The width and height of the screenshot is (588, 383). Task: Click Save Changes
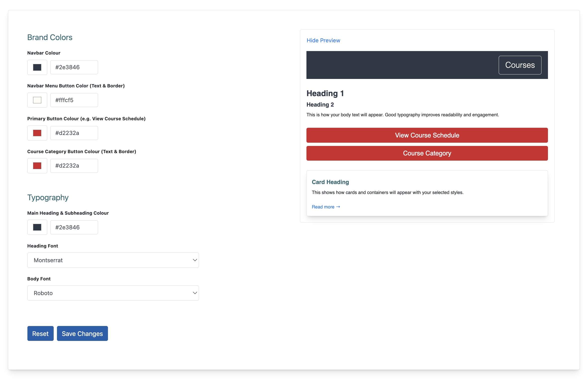point(82,333)
